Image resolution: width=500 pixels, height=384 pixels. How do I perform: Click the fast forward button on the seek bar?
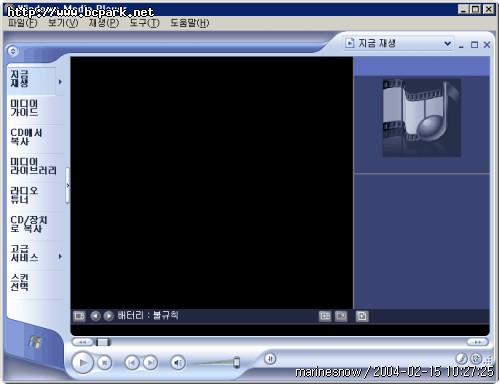[x=477, y=342]
